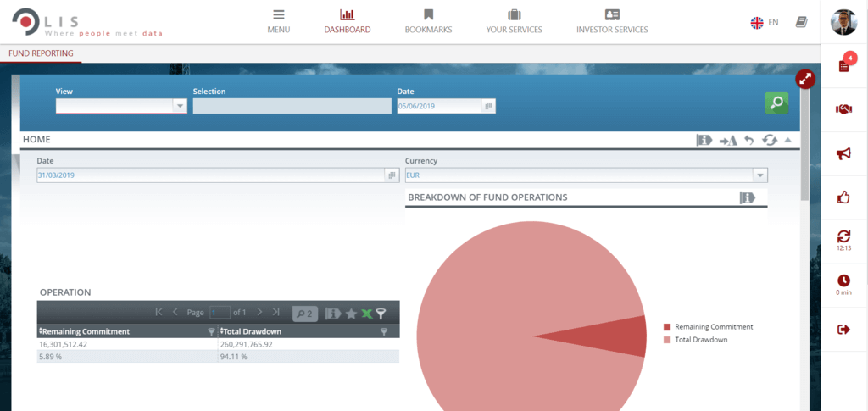Filter the Total Drawdown column
868x411 pixels.
tap(384, 331)
